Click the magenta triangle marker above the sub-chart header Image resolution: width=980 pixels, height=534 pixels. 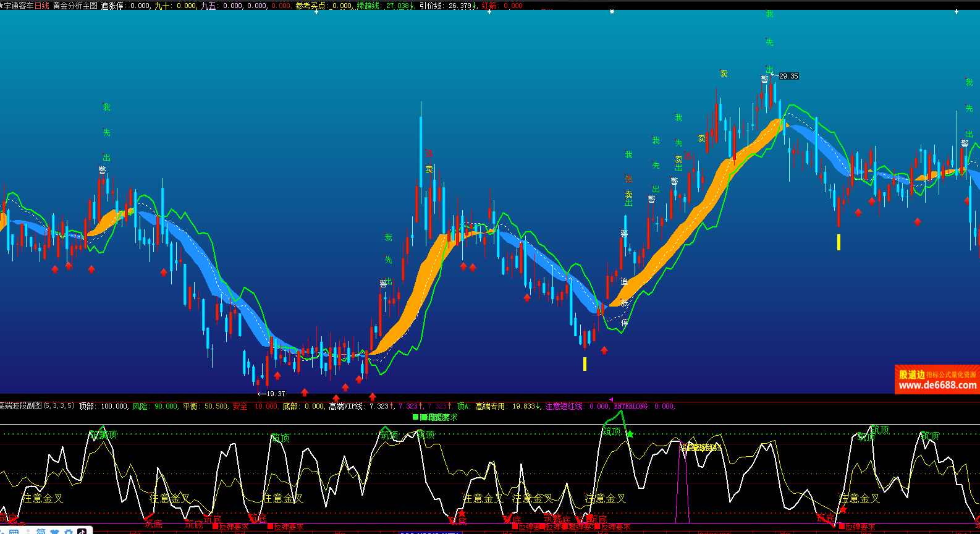[611, 400]
